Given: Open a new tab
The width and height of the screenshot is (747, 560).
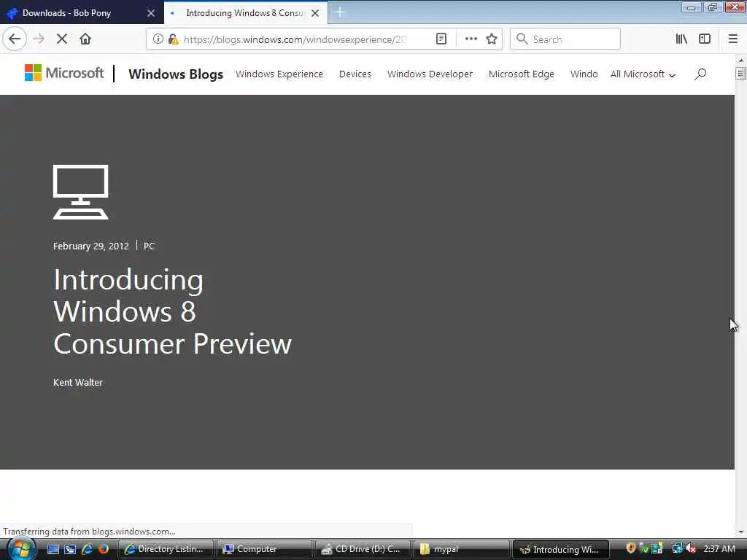Looking at the screenshot, I should pyautogui.click(x=340, y=12).
